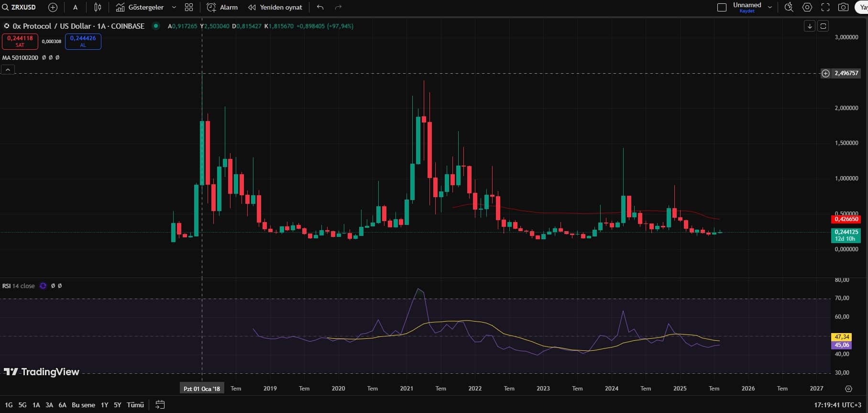
Task: Undo the last chart action
Action: click(x=320, y=7)
